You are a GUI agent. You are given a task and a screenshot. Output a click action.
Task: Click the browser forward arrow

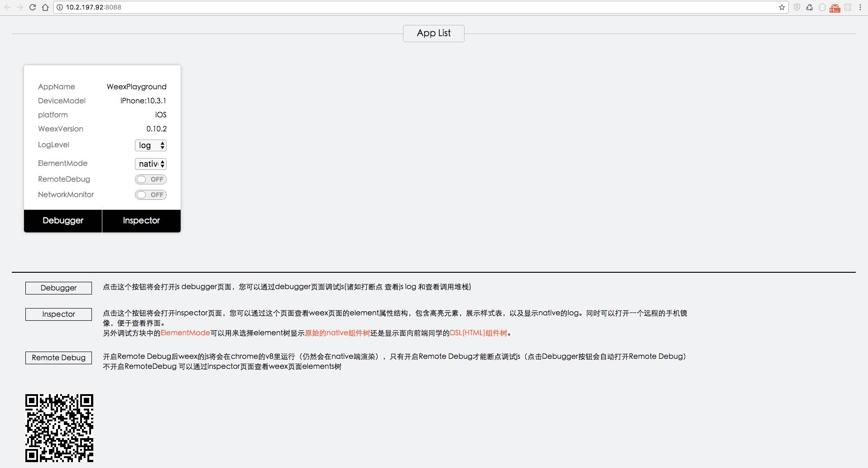[x=20, y=7]
